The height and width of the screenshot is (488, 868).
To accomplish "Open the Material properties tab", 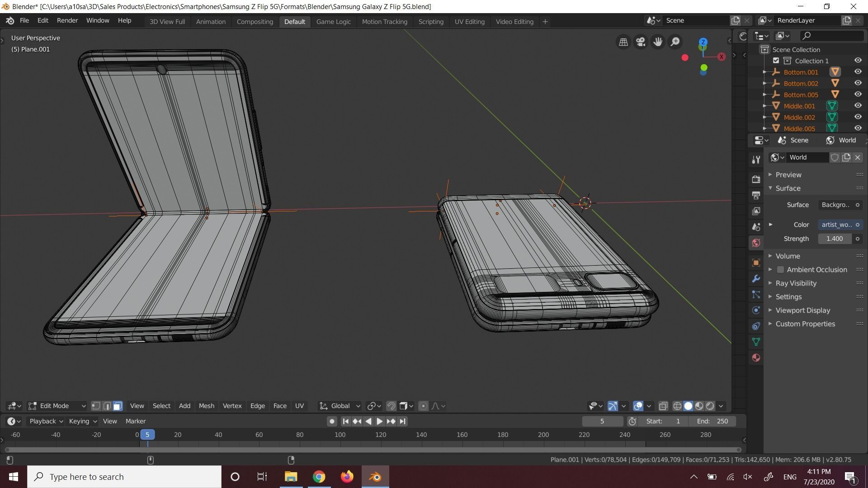I will tap(756, 357).
